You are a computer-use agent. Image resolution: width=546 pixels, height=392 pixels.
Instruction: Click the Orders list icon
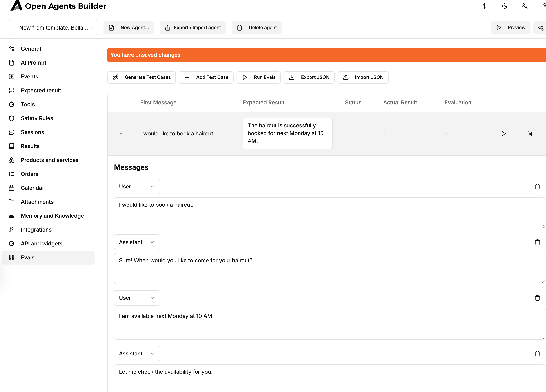[12, 174]
